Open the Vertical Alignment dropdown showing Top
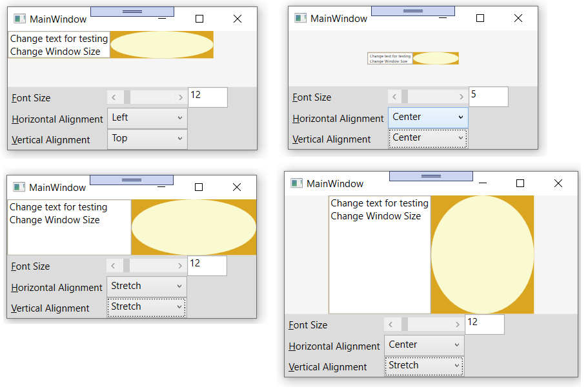The width and height of the screenshot is (588, 389). (x=147, y=139)
